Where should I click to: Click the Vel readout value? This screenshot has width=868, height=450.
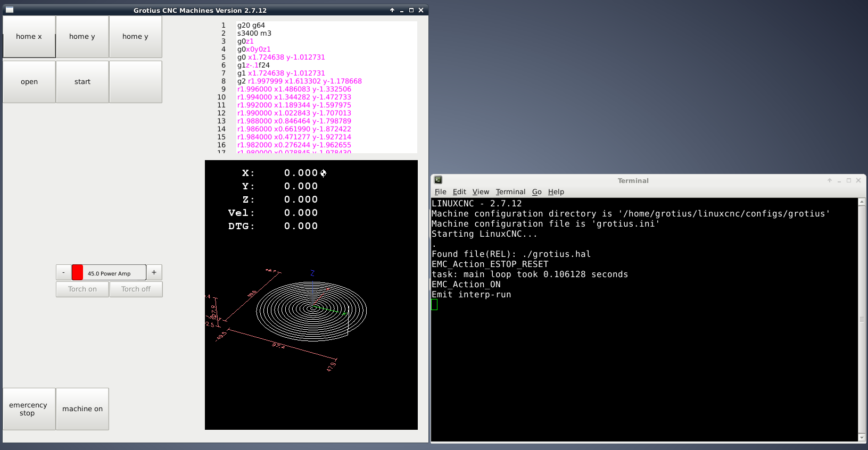(x=301, y=213)
